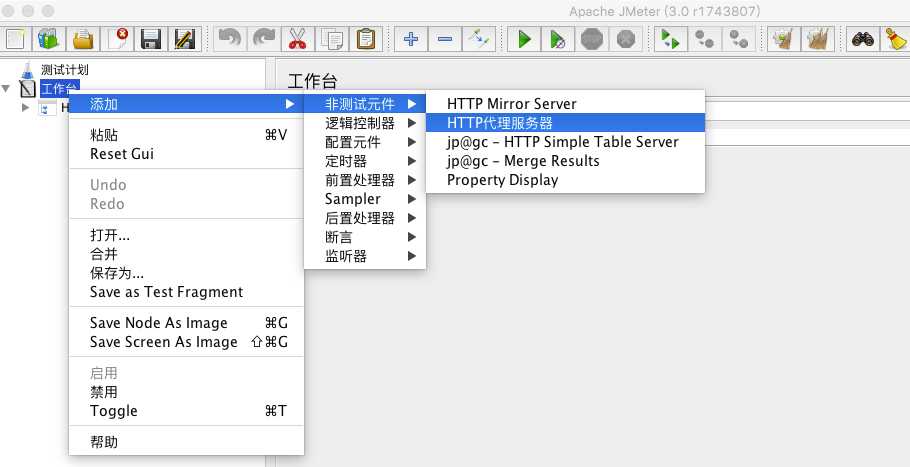This screenshot has width=910, height=467.
Task: Click the Paste clipboard icon
Action: click(366, 39)
